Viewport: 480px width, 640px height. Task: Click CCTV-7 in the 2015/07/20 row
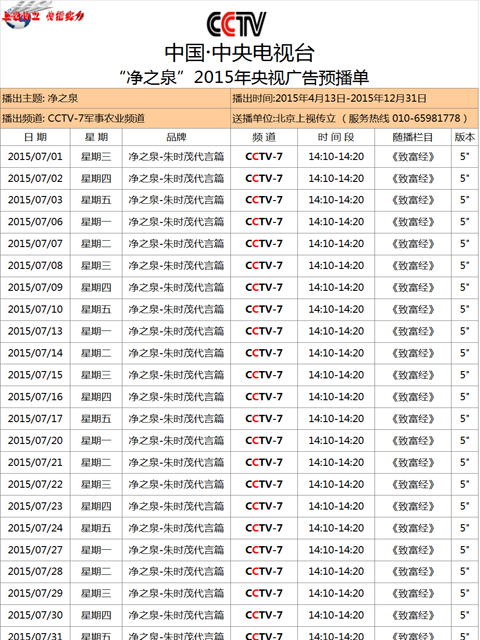(264, 440)
